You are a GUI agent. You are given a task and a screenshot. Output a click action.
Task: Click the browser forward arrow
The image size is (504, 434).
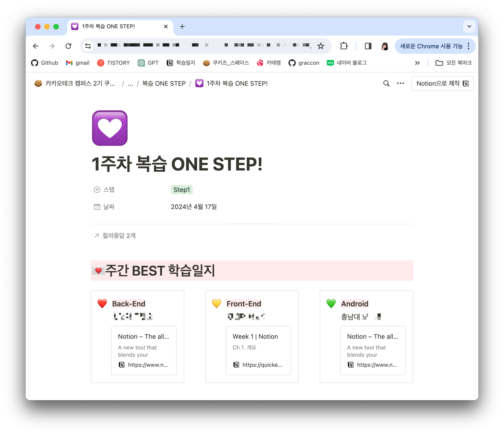[x=52, y=46]
